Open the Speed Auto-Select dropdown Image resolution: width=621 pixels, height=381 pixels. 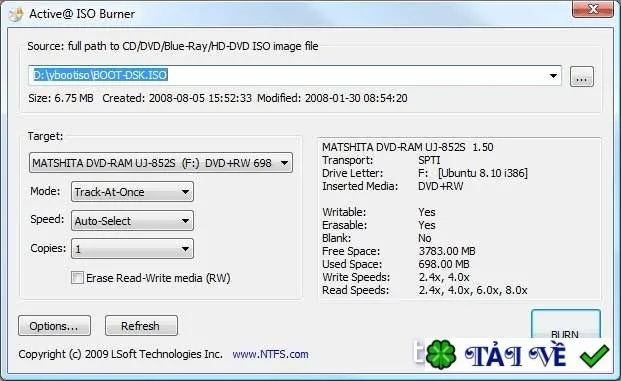pos(132,221)
